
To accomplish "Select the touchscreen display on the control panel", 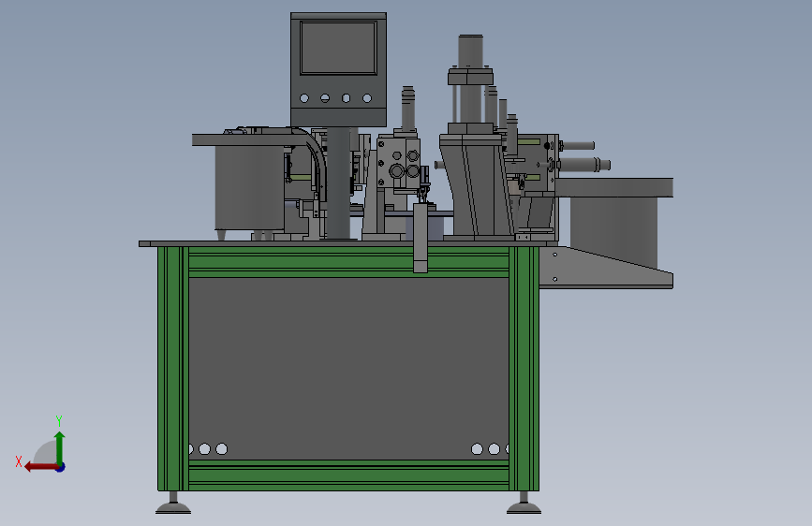I will click(338, 48).
